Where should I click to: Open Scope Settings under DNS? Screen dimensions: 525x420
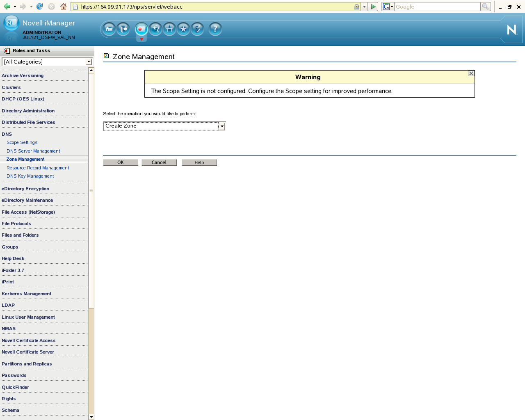pyautogui.click(x=22, y=142)
